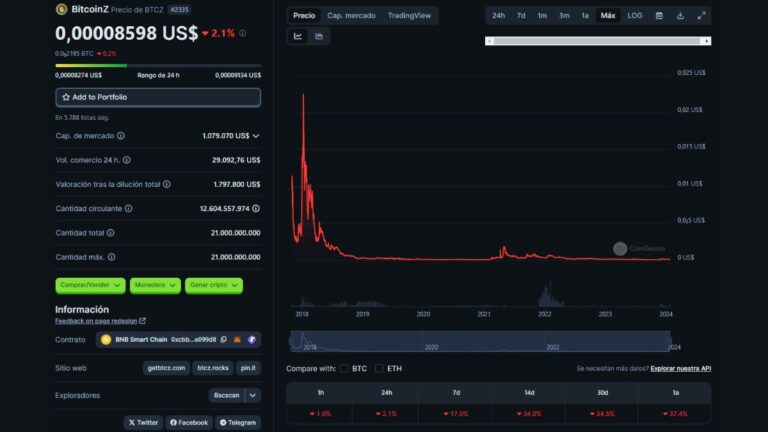Select the 24h time range

point(499,16)
